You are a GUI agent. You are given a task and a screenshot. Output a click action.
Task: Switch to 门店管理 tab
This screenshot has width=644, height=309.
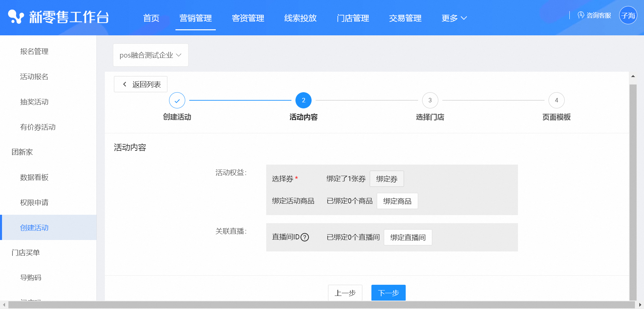(x=353, y=18)
